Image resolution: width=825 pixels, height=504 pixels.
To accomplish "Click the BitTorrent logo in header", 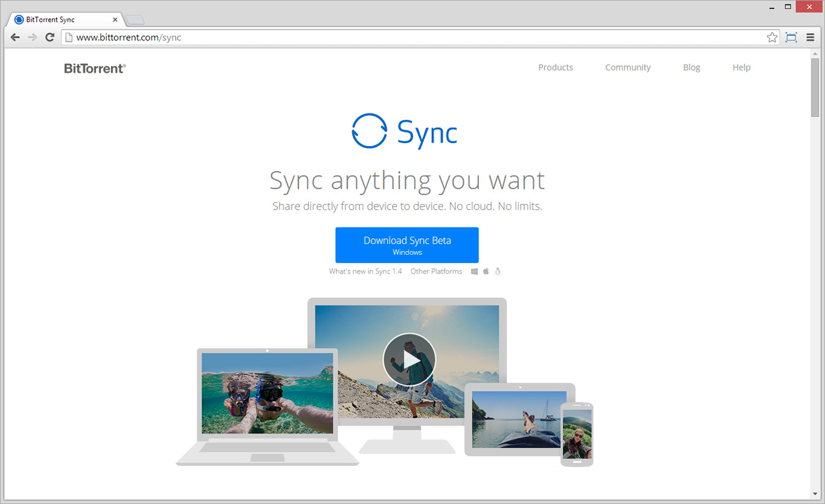I will tap(95, 68).
